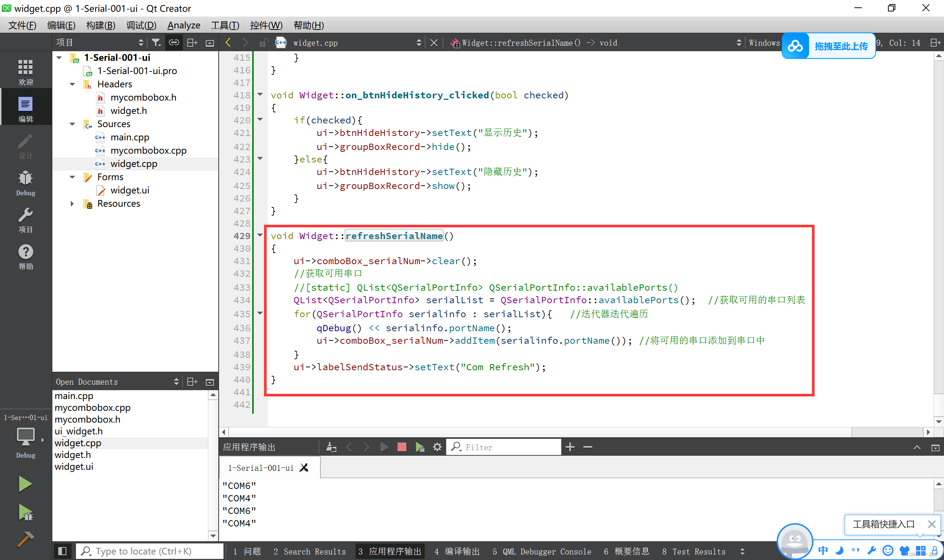
Task: Click the horizontal scrollbar of the code editor
Action: (529, 432)
